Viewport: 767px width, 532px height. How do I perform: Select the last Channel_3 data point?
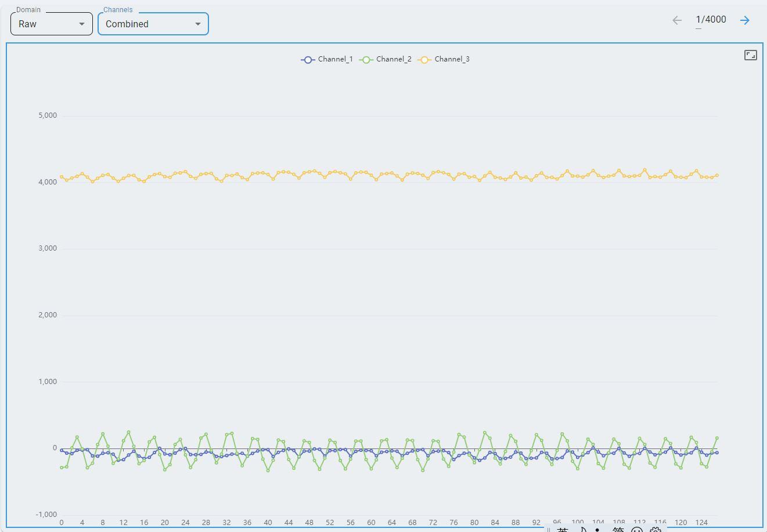(x=717, y=175)
